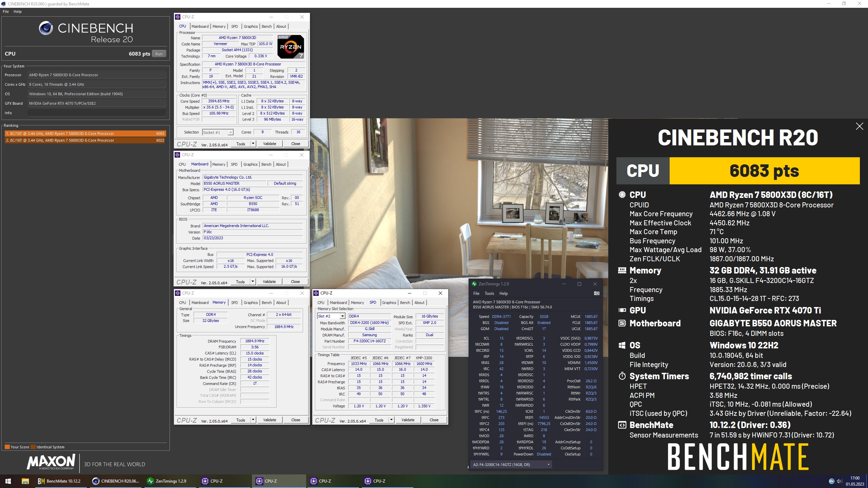Click the Cinebench logo sphere icon
Screen dimensions: 868x488
click(x=46, y=28)
